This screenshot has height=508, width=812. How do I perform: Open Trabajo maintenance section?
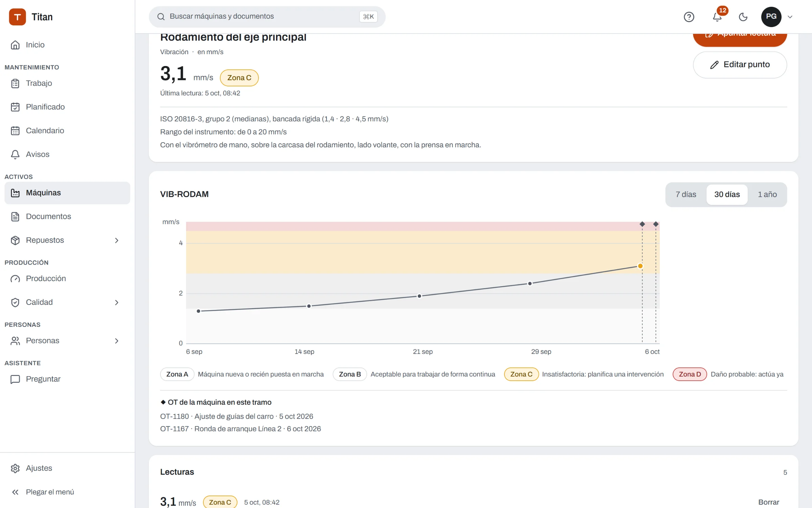click(67, 83)
